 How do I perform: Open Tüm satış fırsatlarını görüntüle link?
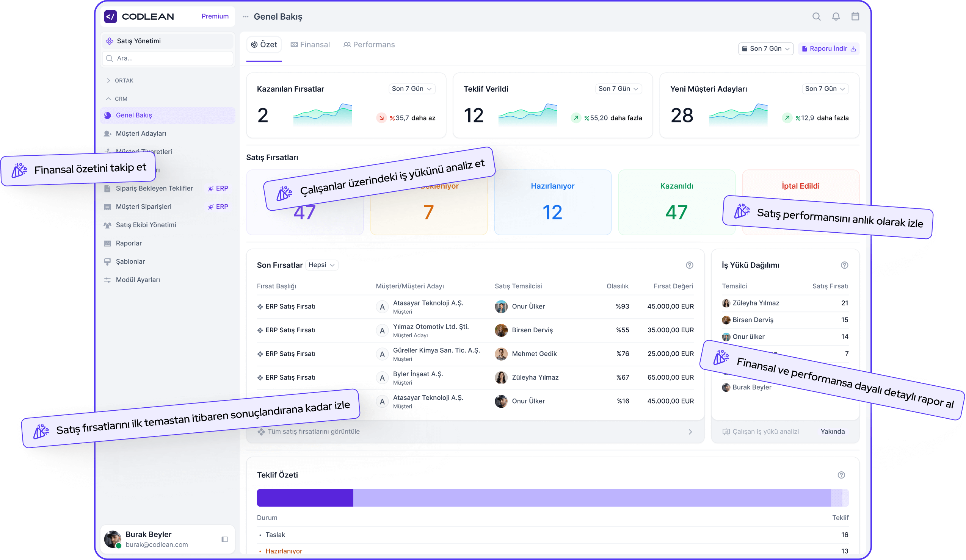coord(314,432)
